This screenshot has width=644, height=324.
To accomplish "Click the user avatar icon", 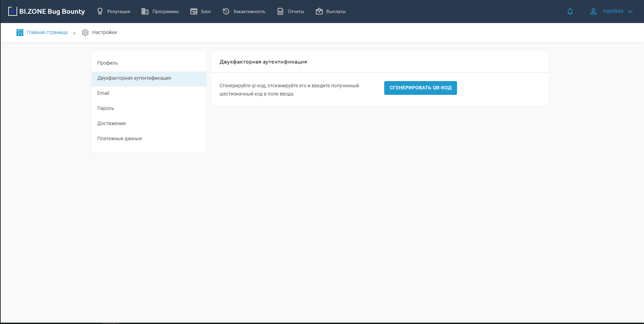I will point(593,11).
